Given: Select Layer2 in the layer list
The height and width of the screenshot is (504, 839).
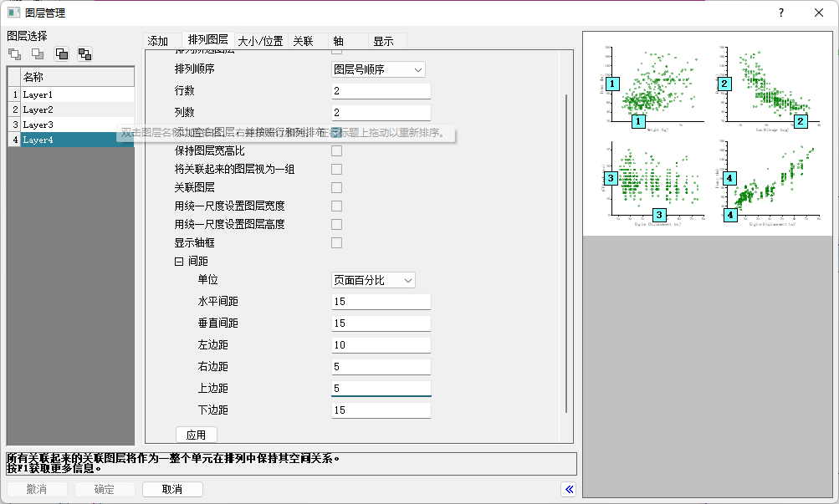Looking at the screenshot, I should (38, 109).
